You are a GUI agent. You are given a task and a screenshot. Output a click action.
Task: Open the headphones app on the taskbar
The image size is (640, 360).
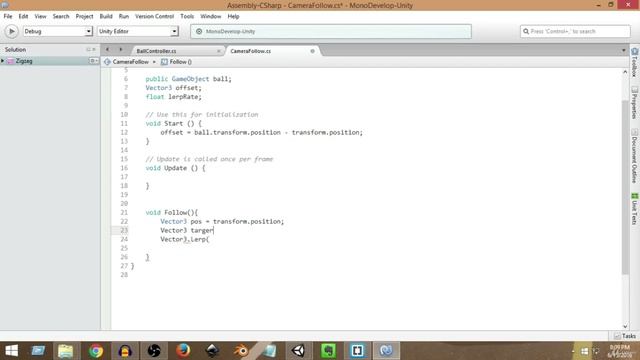[125, 351]
